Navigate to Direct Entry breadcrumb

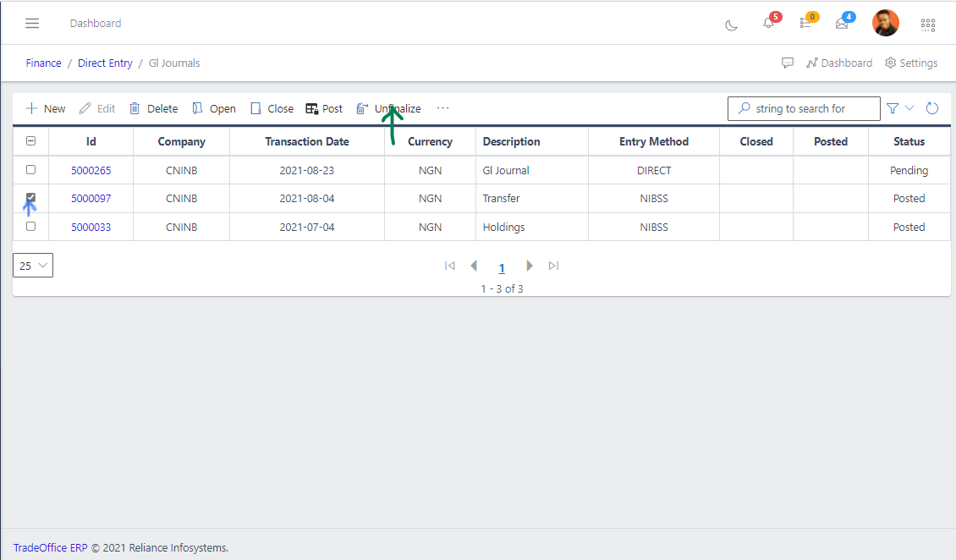105,63
